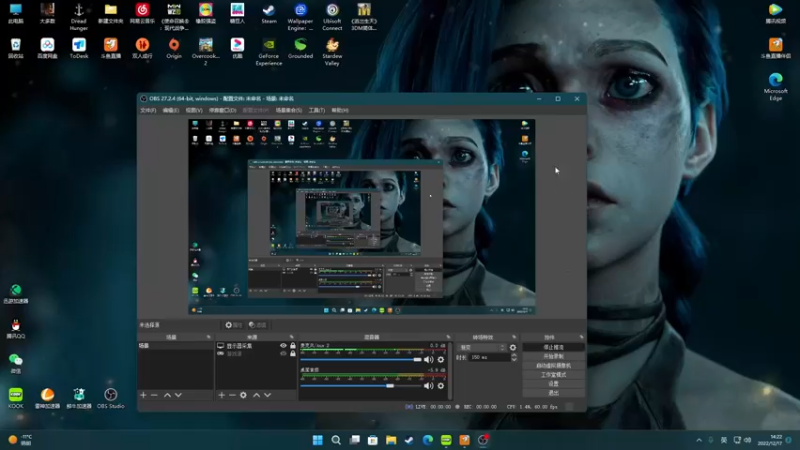Click the 退出 exit button in Controls

pos(554,393)
